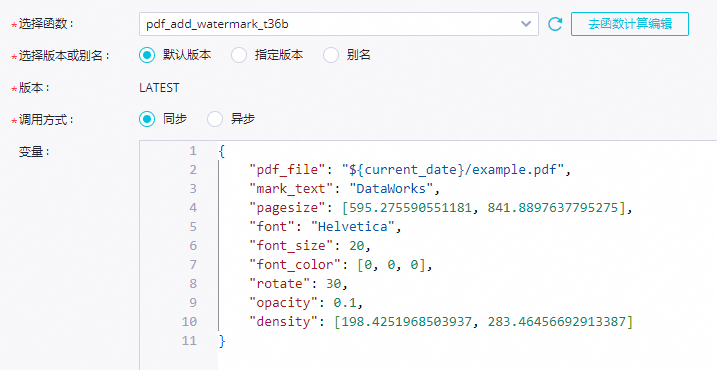The width and height of the screenshot is (717, 370).
Task: Open the function selection dropdown arrow
Action: [526, 24]
